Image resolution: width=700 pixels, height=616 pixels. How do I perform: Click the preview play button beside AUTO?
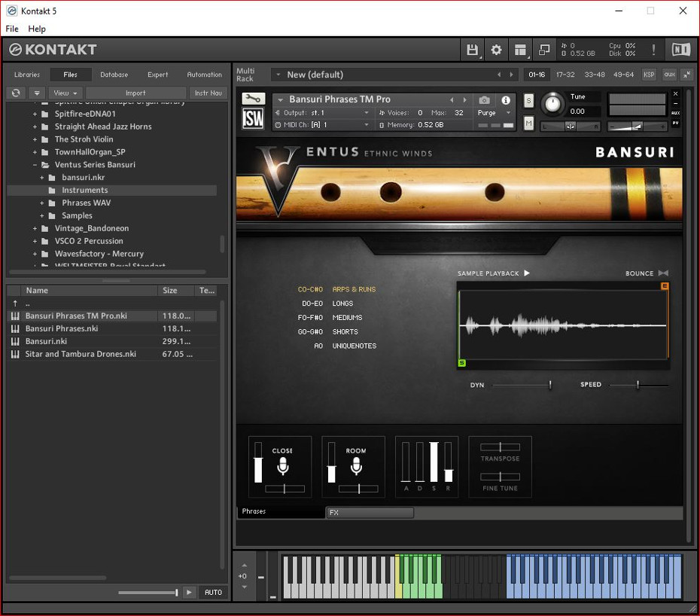189,593
